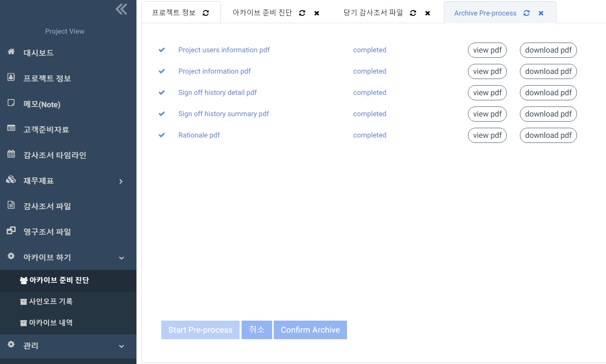Refresh the Archive Pre-process tab
This screenshot has height=364, width=606.
click(x=527, y=13)
